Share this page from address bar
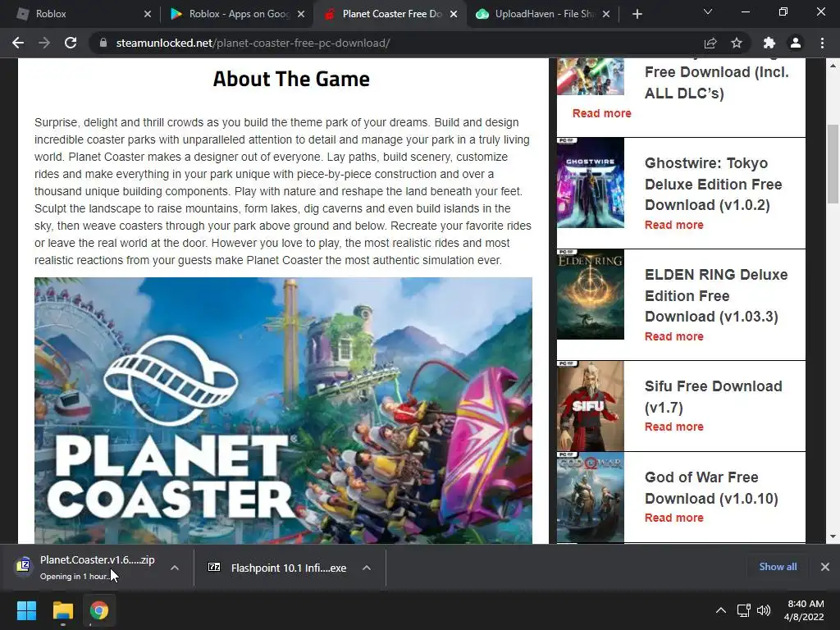Viewport: 840px width, 630px height. click(710, 43)
